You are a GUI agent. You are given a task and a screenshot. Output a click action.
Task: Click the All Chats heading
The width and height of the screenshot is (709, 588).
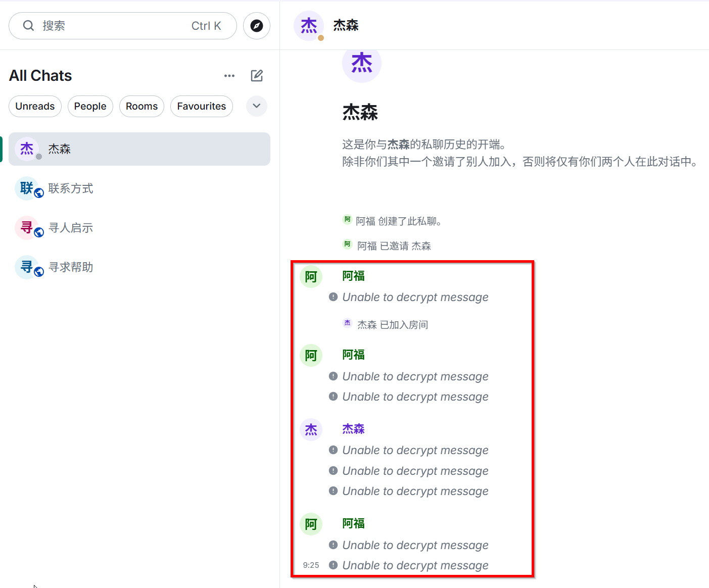coord(40,76)
